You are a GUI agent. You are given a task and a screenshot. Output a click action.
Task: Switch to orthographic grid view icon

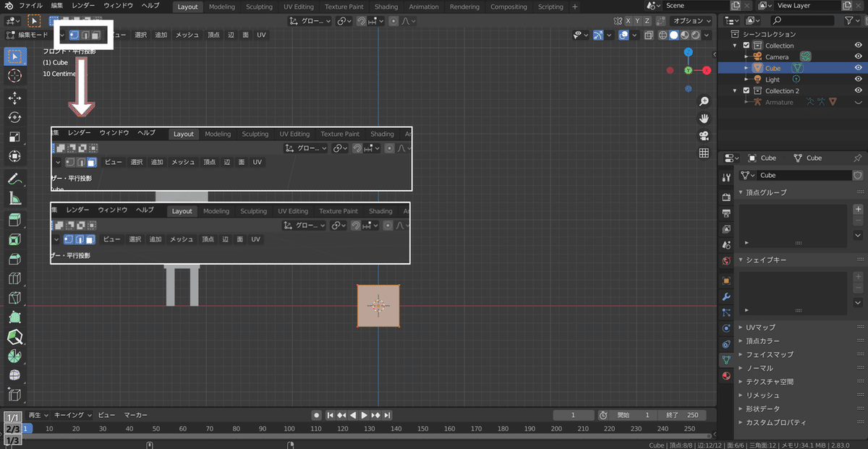click(x=703, y=153)
